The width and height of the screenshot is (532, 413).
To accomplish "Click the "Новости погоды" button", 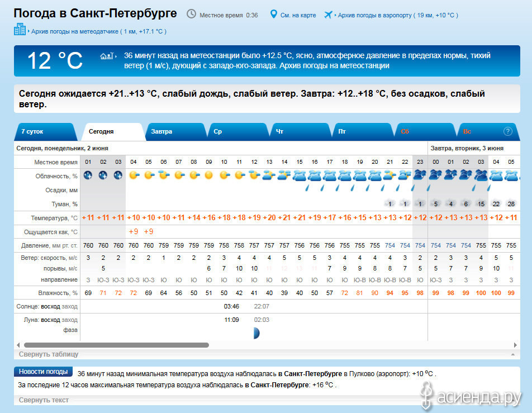I will pyautogui.click(x=43, y=372).
